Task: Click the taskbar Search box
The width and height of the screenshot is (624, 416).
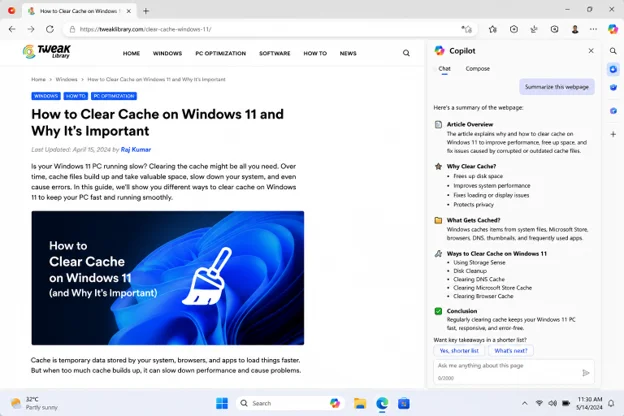Action: [x=291, y=403]
